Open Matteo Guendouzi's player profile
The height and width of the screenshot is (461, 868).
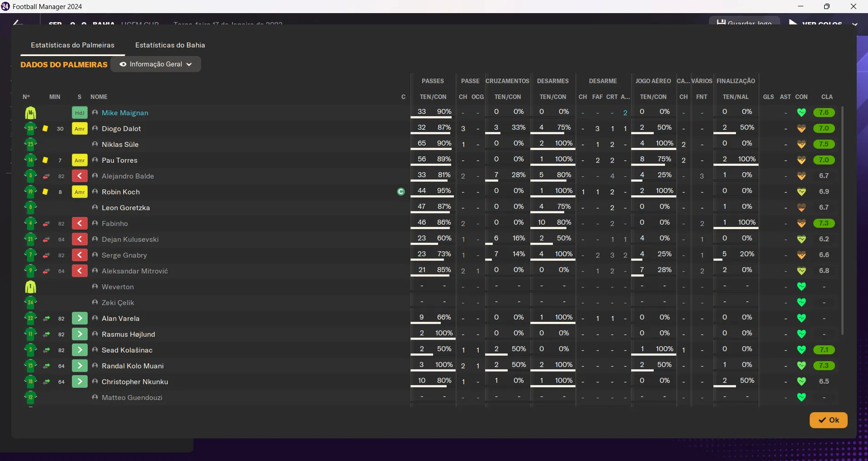coord(132,397)
